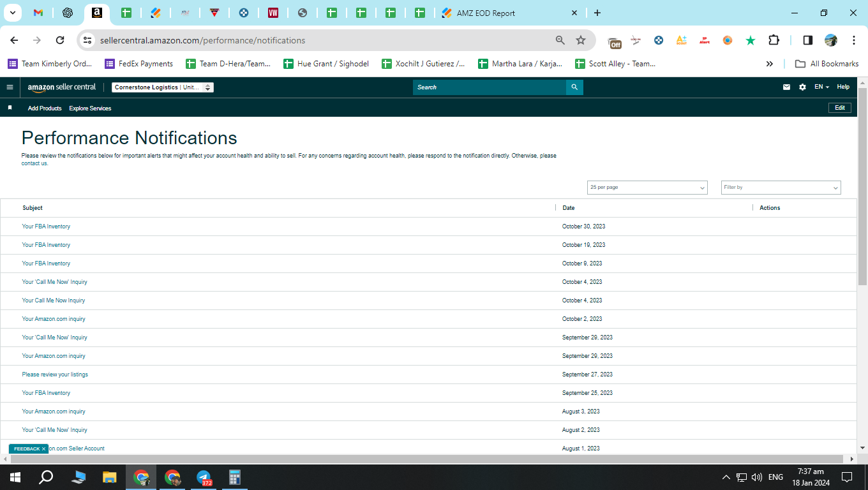Open the Cornerstone Logistics account switcher
868x490 pixels.
pyautogui.click(x=163, y=87)
